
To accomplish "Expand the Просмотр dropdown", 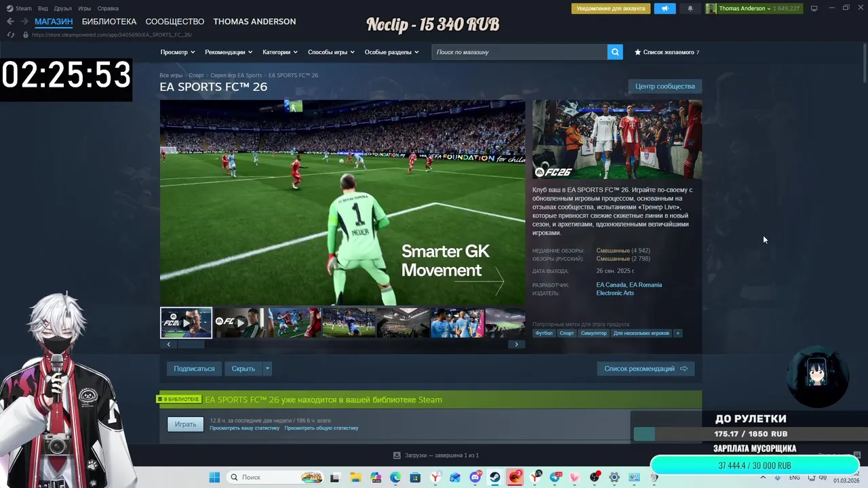I will pos(178,52).
